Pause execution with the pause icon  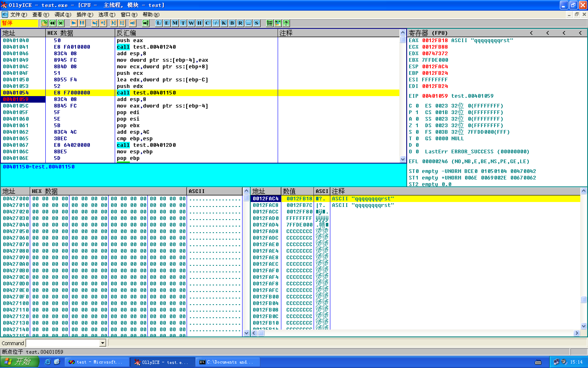(82, 23)
